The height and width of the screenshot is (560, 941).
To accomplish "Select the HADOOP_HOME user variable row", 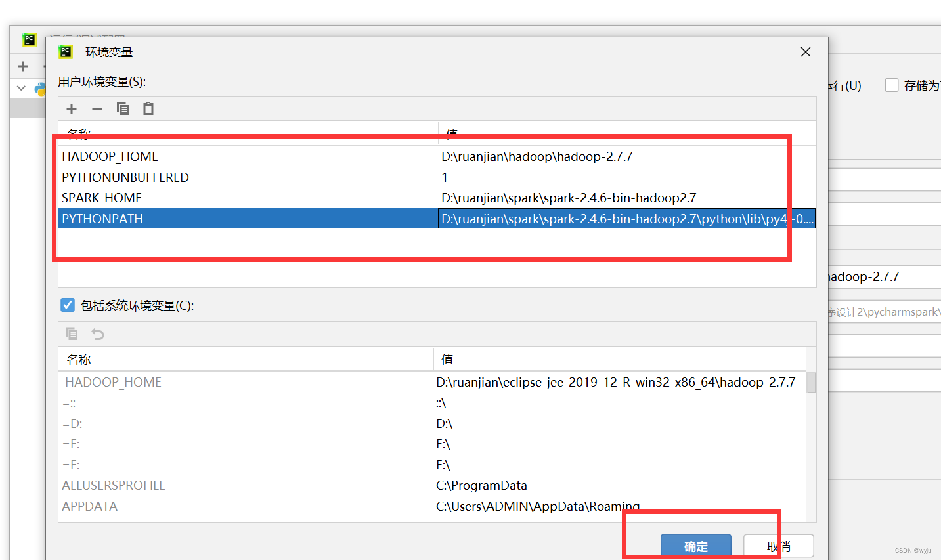I will click(437, 156).
